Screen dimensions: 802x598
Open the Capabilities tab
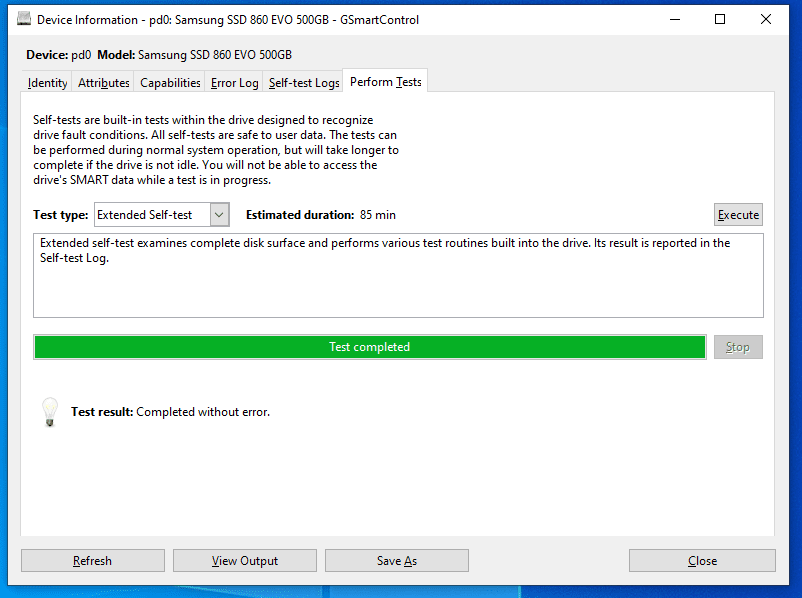click(x=170, y=83)
